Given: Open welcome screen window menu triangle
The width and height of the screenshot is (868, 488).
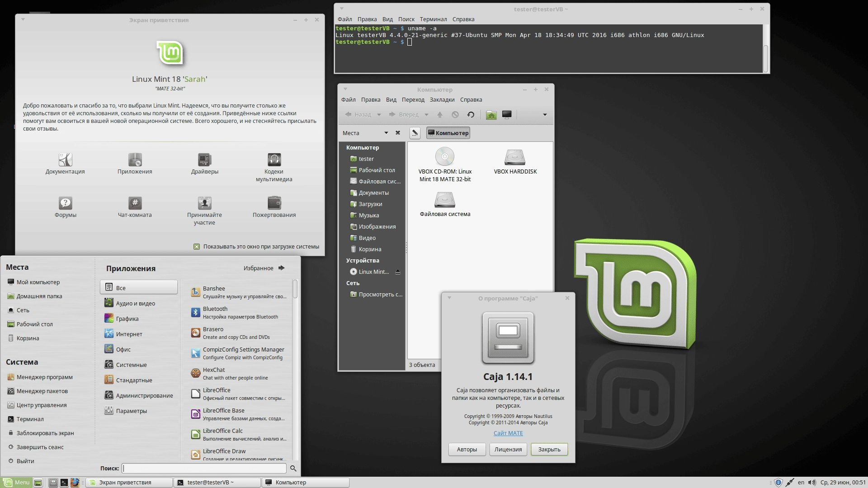Looking at the screenshot, I should 23,19.
